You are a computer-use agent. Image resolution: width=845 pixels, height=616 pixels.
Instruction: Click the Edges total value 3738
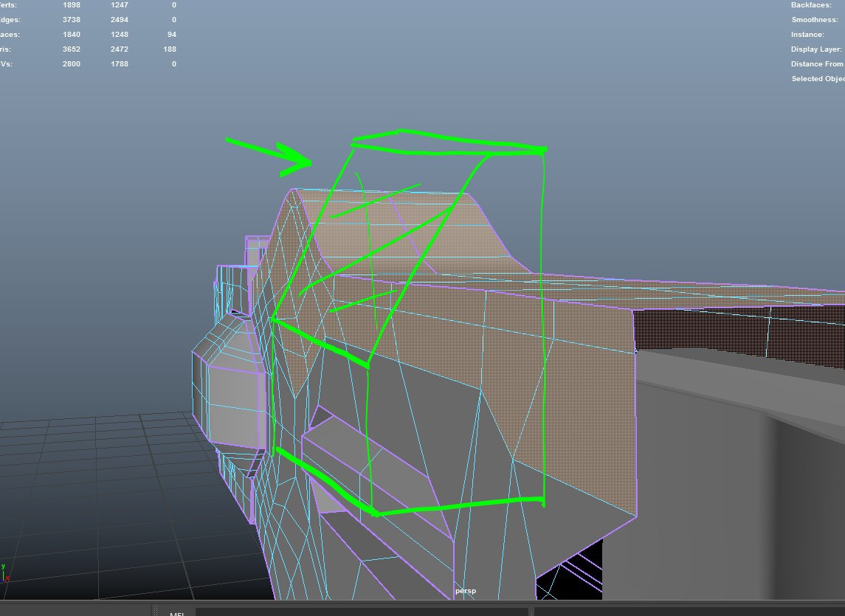coord(71,19)
